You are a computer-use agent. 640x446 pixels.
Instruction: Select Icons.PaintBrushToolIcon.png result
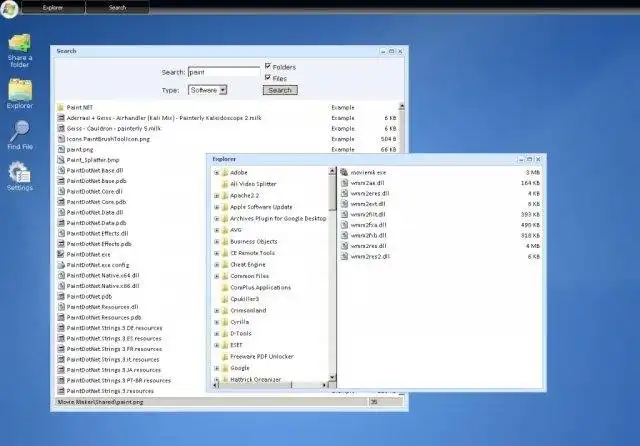[108, 139]
